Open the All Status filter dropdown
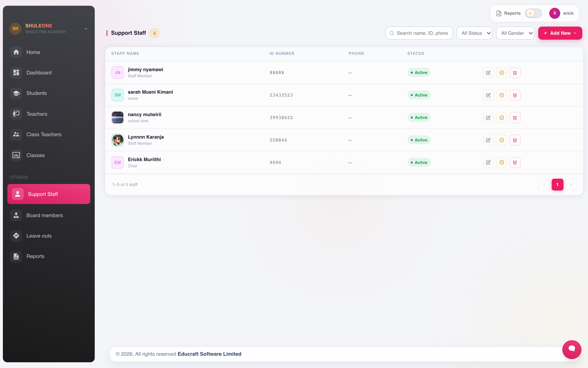Viewport: 588px width, 368px height. tap(474, 33)
